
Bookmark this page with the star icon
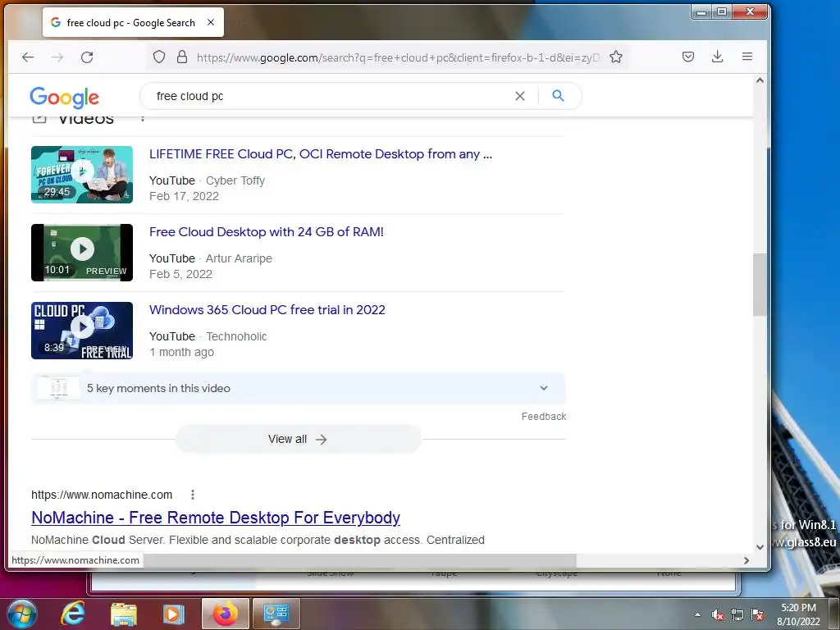(616, 57)
